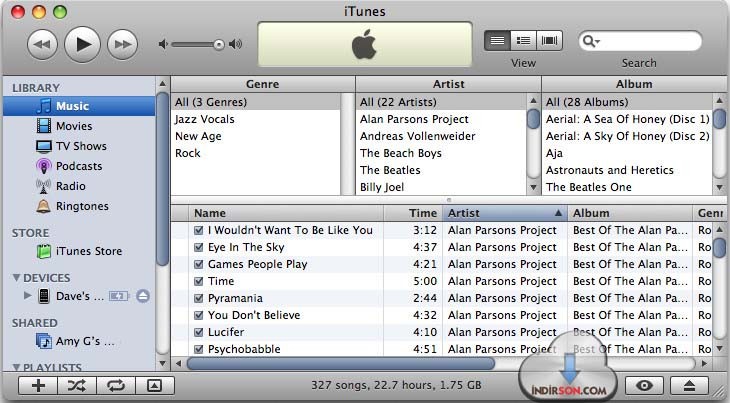Select All (22 Artists) entry
This screenshot has height=403, width=730.
point(442,102)
